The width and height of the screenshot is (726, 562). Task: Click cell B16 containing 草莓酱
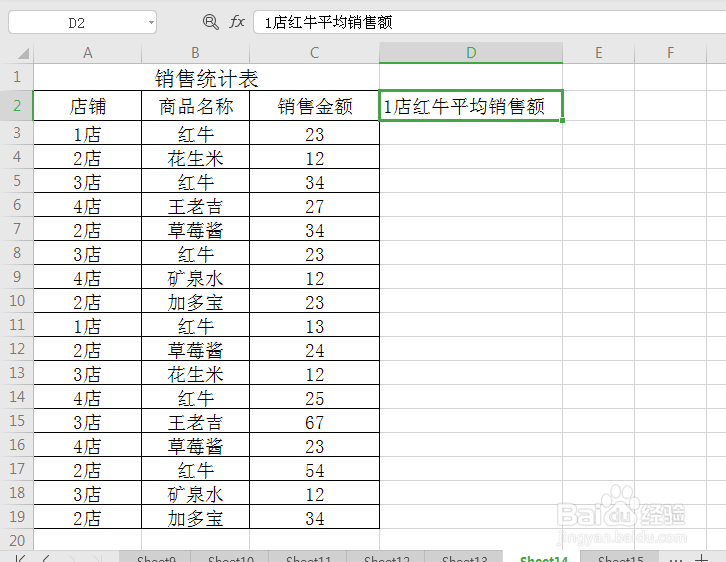(195, 446)
